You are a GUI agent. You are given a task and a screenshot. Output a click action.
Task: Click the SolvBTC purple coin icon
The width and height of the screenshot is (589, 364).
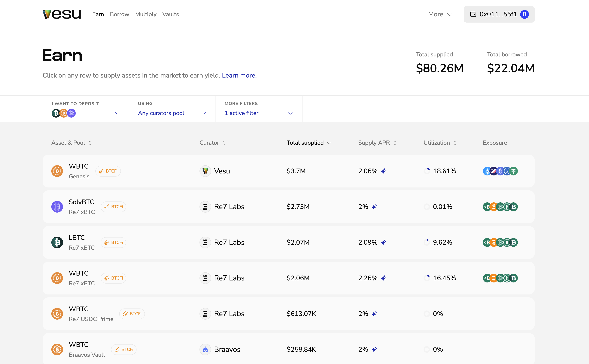click(57, 207)
